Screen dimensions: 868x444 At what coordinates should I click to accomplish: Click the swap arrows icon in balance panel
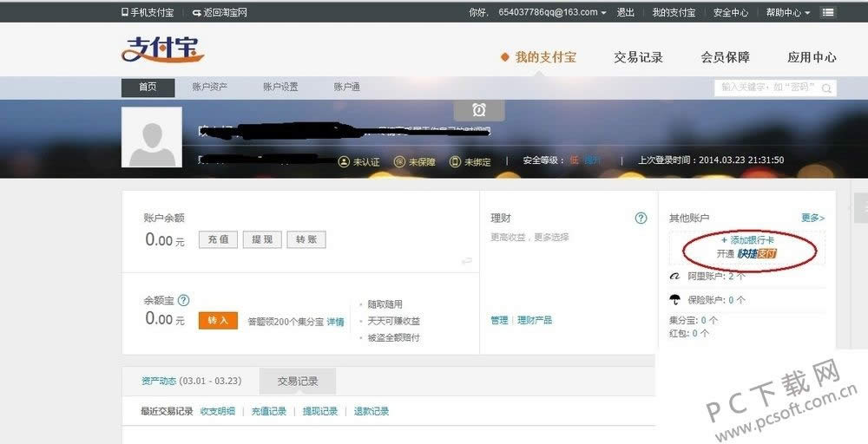467,260
